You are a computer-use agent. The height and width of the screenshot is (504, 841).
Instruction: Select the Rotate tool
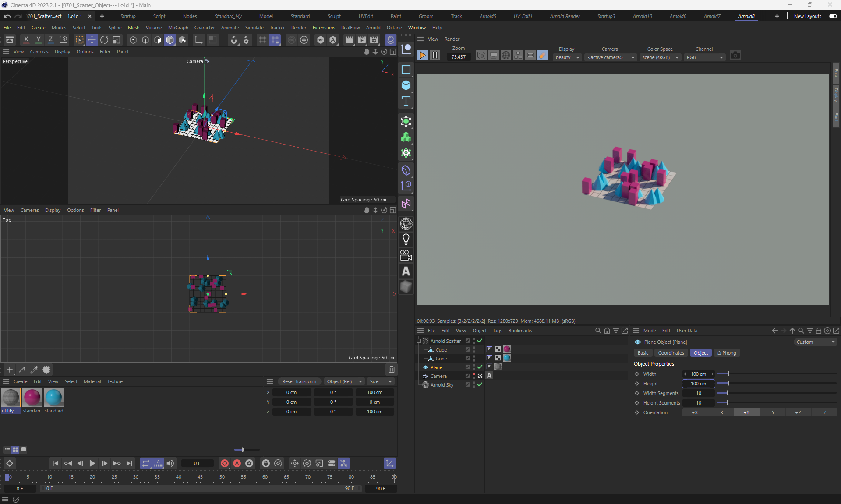pos(104,40)
